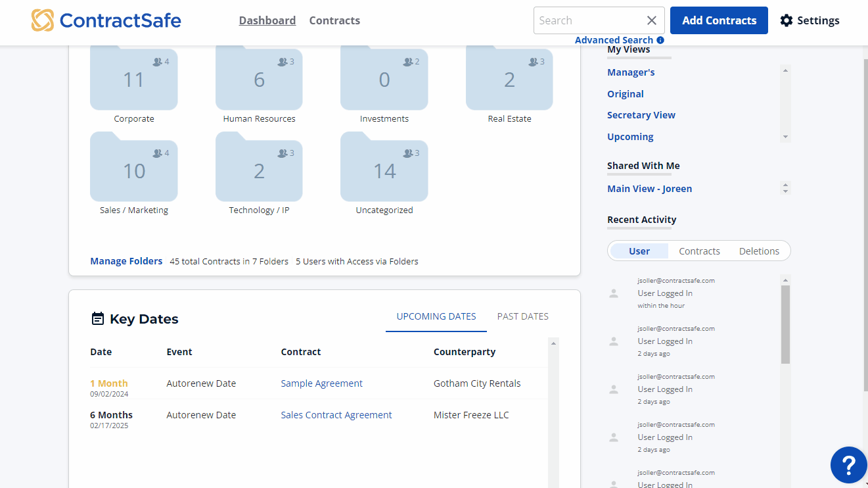Clear the search box with X icon
This screenshot has width=868, height=488.
click(x=651, y=20)
